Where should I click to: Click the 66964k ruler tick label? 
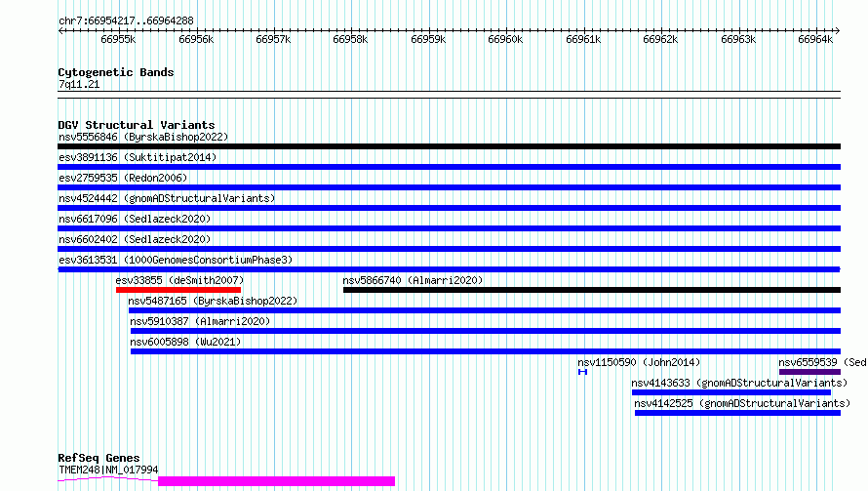(x=815, y=39)
